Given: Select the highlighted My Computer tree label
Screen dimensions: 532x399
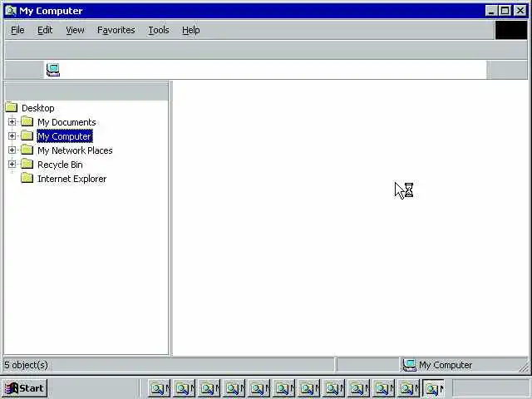Looking at the screenshot, I should pyautogui.click(x=65, y=136).
